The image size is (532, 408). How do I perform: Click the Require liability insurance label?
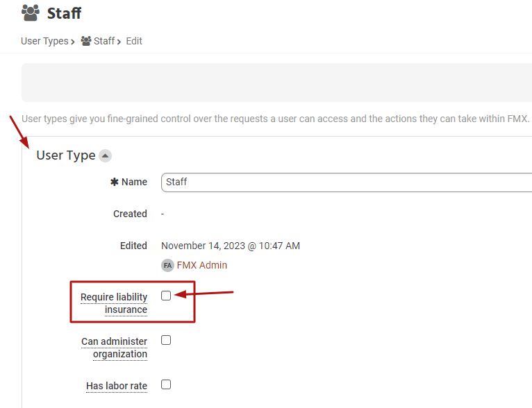coord(114,303)
